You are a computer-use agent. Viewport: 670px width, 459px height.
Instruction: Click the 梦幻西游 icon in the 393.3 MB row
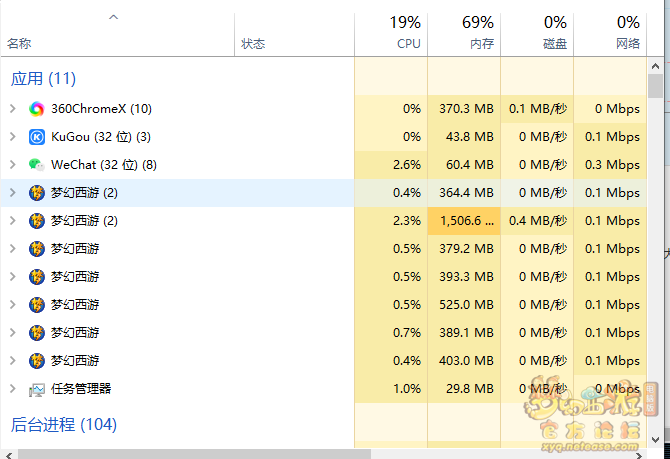click(x=37, y=277)
